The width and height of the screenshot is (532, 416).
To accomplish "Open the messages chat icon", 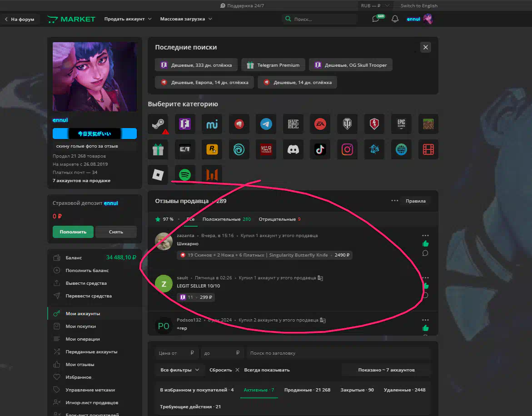I will (x=376, y=19).
